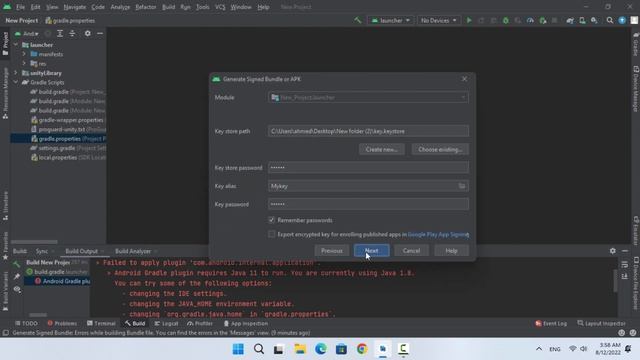Click the Key password field
Screen dimensions: 640x360
click(x=368, y=204)
